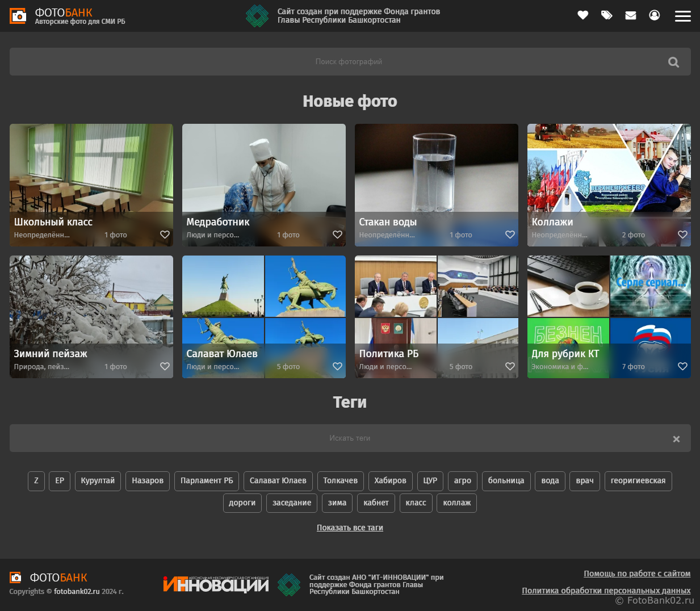The image size is (700, 611).
Task: Expand list via Показать все таги
Action: click(x=350, y=528)
